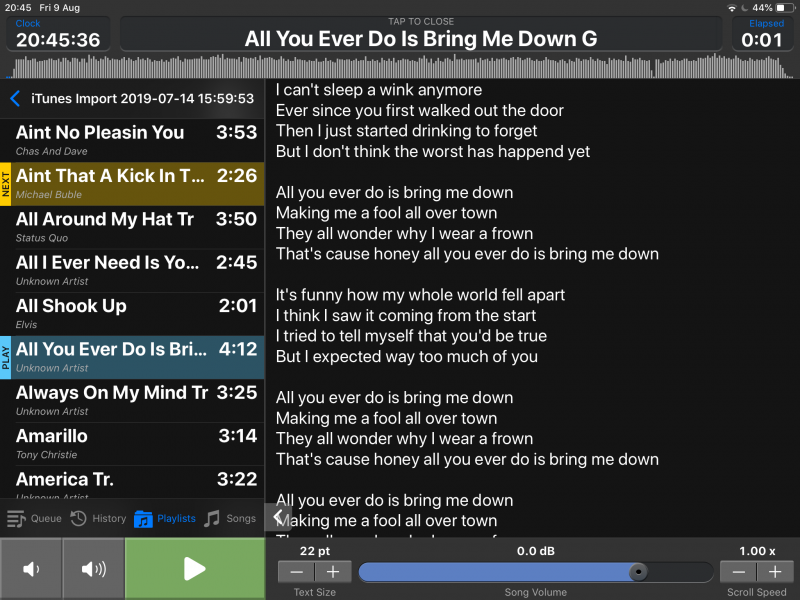This screenshot has width=800, height=600.
Task: Select All Around My Hat Tr song
Action: point(133,227)
